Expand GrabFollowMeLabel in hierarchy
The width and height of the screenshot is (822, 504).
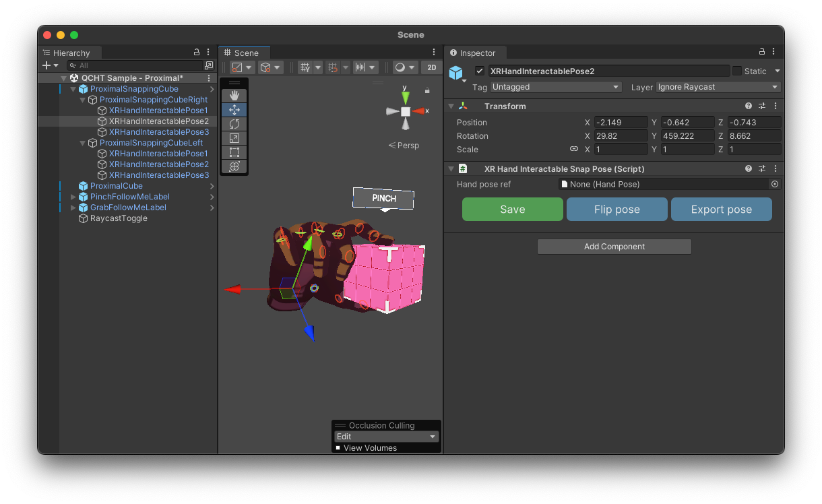click(x=73, y=208)
